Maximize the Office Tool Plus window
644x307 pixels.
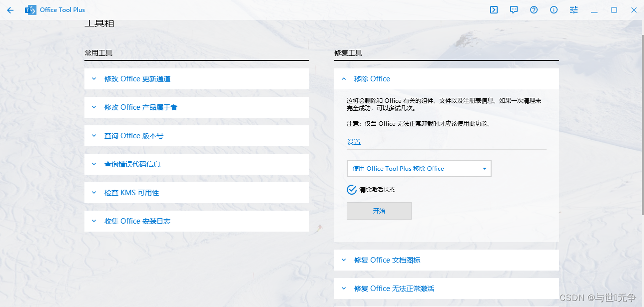(614, 10)
